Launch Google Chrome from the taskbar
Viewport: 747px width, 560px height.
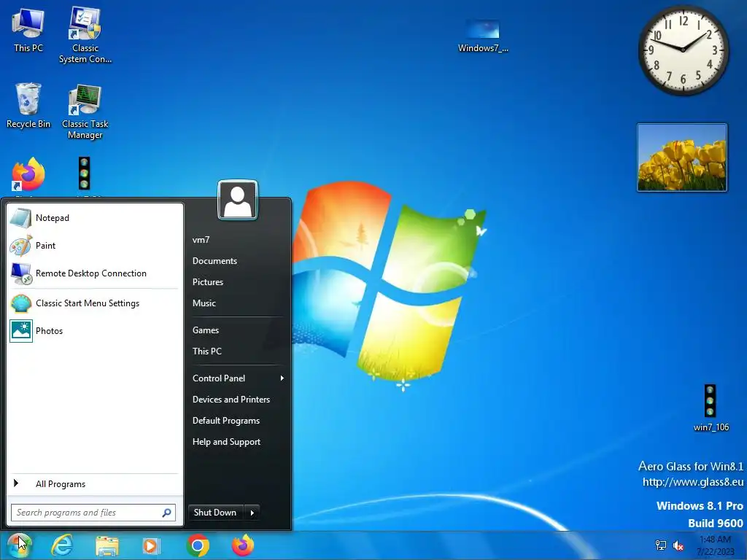[x=198, y=545]
